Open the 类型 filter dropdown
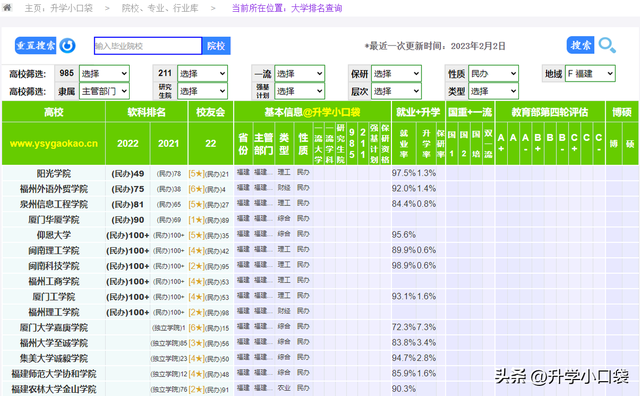640x396 pixels. point(493,91)
